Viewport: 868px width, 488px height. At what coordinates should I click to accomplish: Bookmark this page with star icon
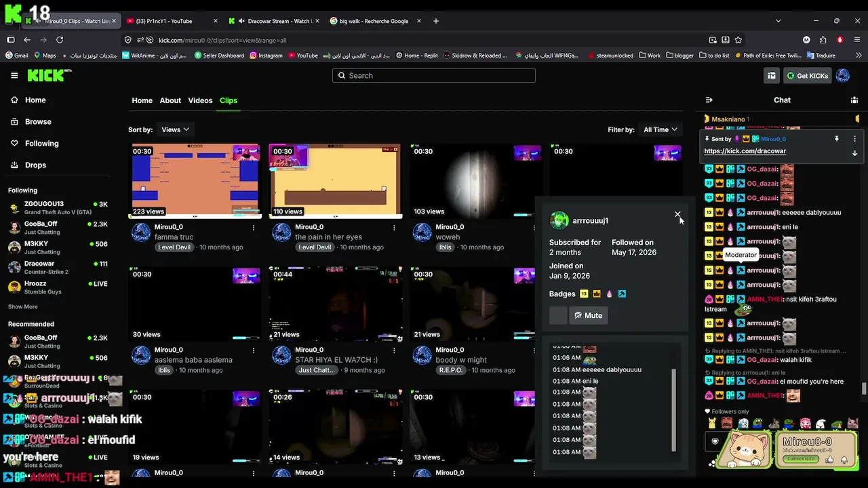(738, 40)
